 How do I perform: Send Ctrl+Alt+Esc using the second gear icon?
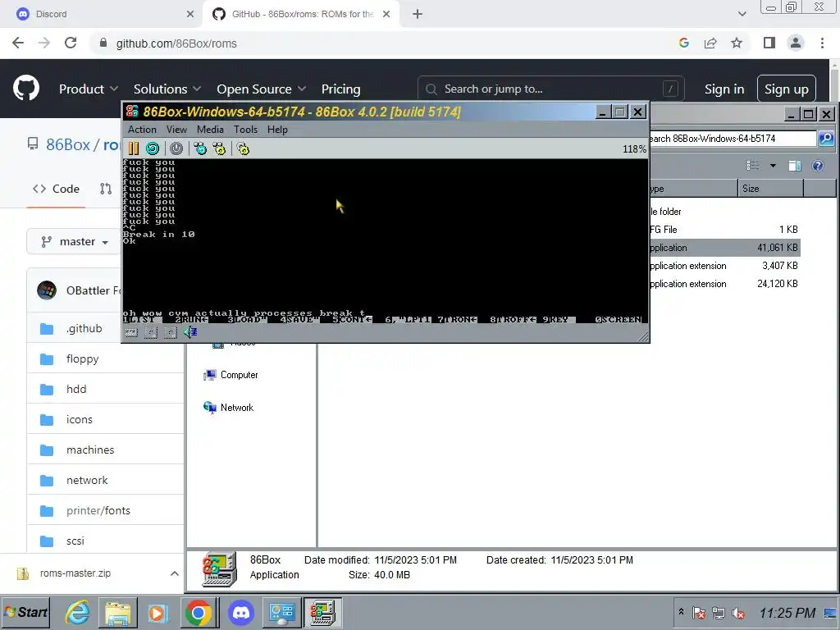pos(219,148)
